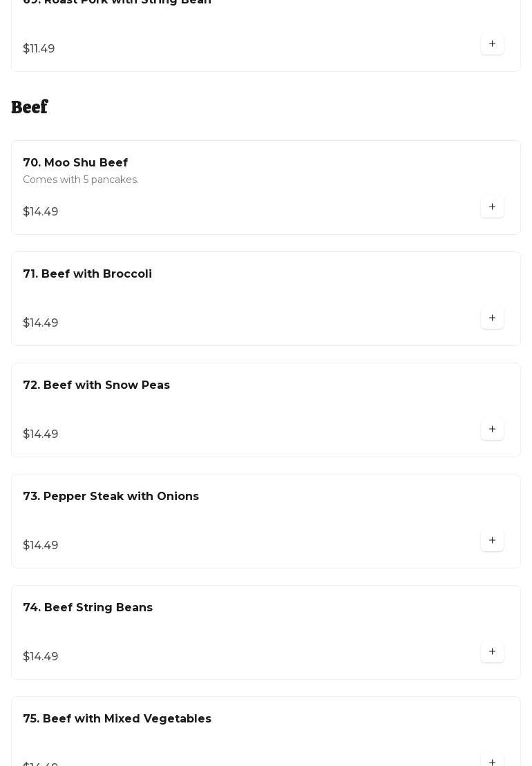Select 75. Beef with Mixed Vegetables title

click(117, 719)
